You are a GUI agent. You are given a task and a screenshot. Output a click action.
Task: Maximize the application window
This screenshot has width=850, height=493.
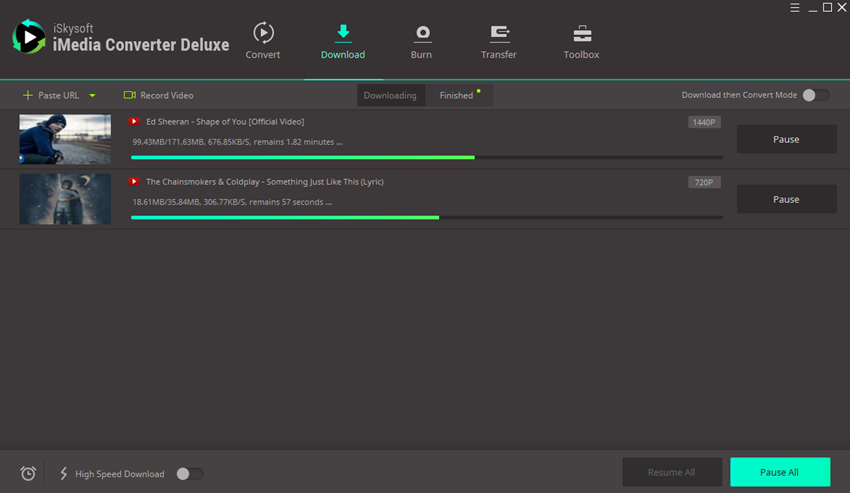point(827,7)
